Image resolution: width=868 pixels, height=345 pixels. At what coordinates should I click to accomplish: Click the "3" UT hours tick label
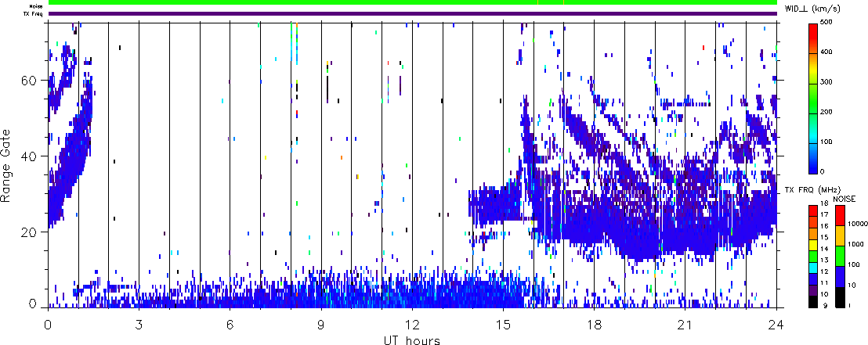pyautogui.click(x=139, y=324)
